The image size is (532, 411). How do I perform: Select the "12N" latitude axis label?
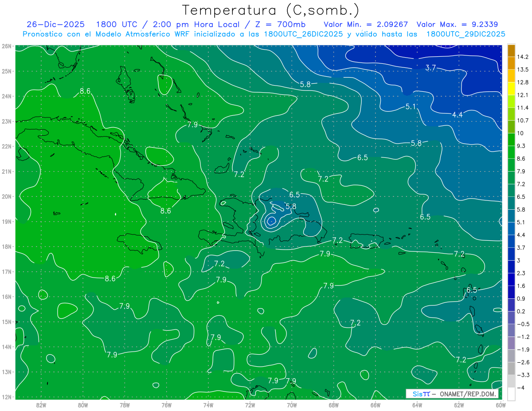tap(6, 397)
